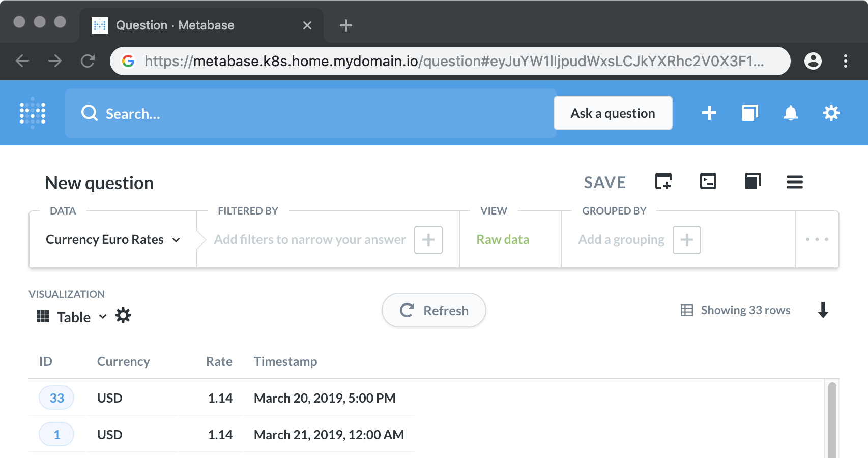Screen dimensions: 868x458
Task: Click the results table vertical scrollbar
Action: tap(832, 420)
